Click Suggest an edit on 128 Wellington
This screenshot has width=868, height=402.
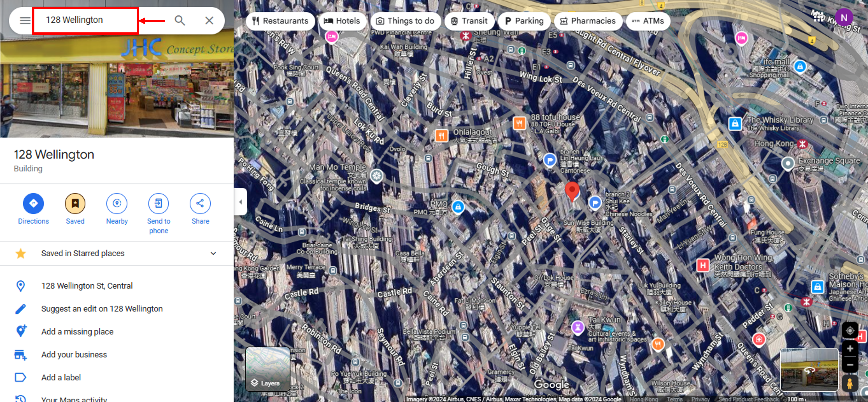102,309
